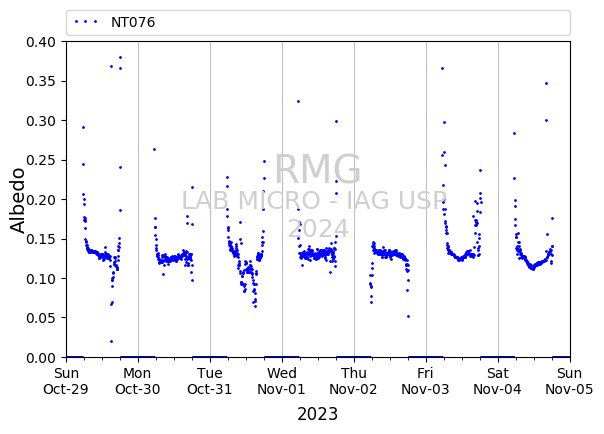Click the Wed Nov-01 date label
The height and width of the screenshot is (434, 604).
[282, 381]
